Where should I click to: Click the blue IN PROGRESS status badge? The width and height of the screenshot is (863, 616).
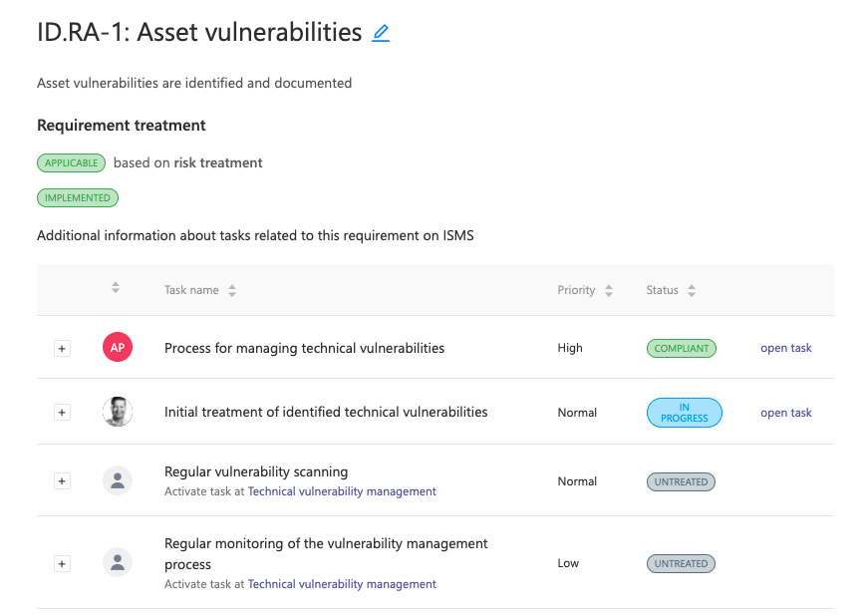(x=685, y=413)
